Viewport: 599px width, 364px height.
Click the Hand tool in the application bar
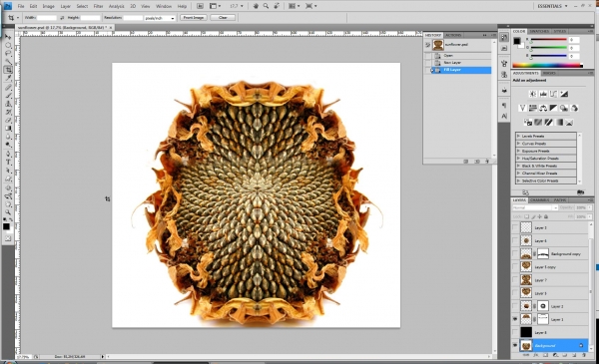tap(256, 6)
